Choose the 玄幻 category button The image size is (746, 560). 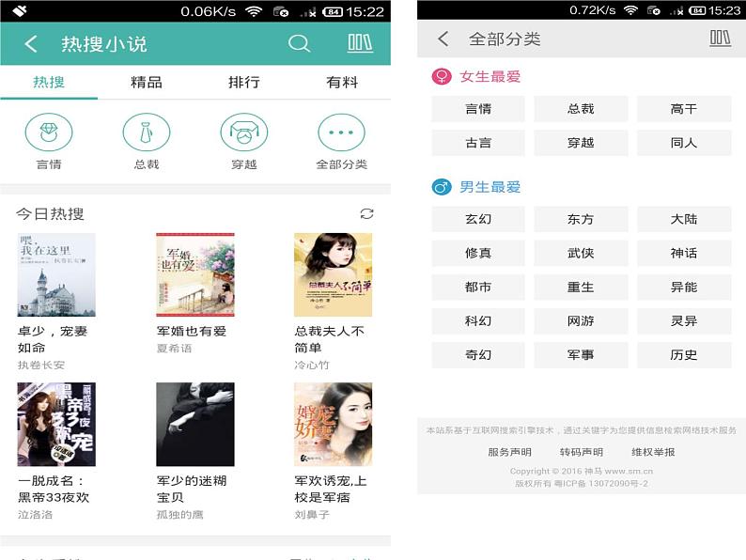(x=478, y=219)
